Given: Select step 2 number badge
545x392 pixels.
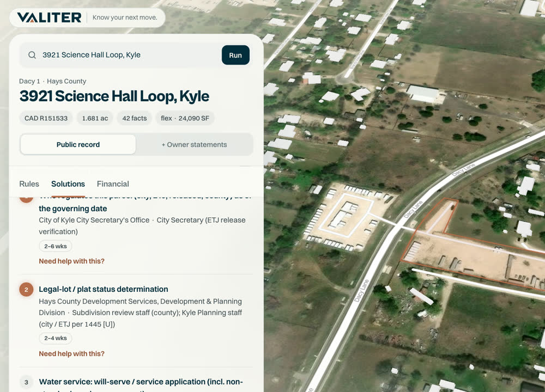Looking at the screenshot, I should click(x=26, y=290).
